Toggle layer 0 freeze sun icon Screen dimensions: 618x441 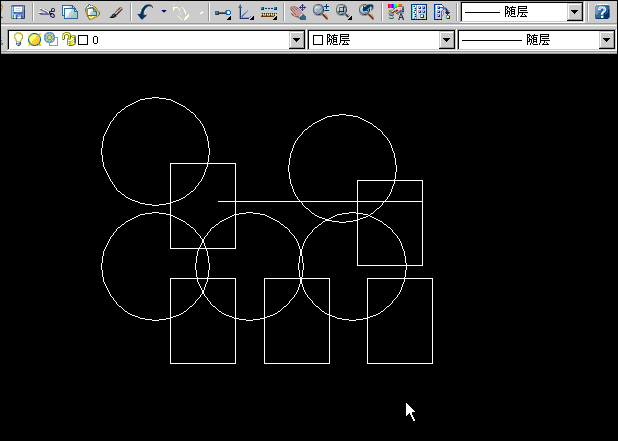[34, 39]
